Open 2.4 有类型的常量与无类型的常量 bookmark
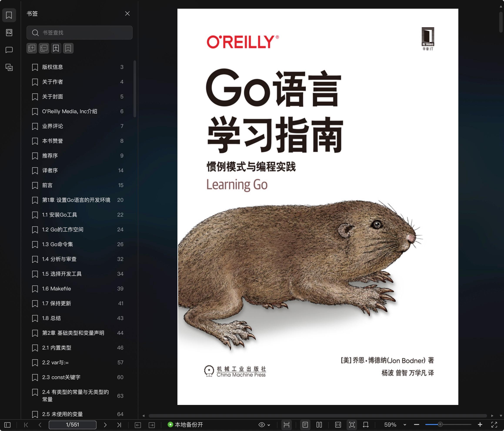Screen dimensions: 504x431 [x=78, y=396]
